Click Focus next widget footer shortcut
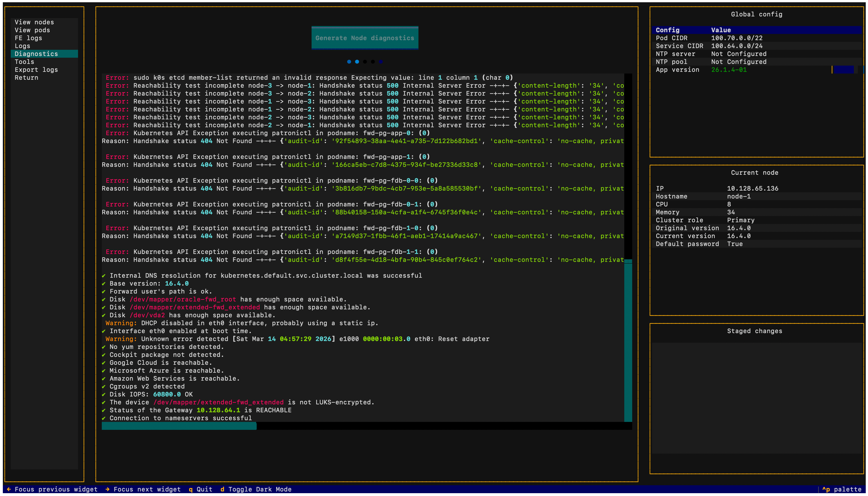Screen dimensions: 868x496 point(143,489)
